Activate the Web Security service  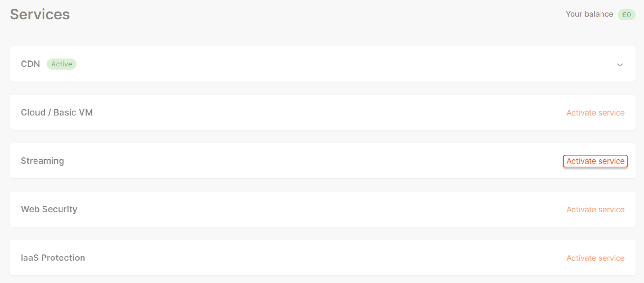click(x=595, y=209)
